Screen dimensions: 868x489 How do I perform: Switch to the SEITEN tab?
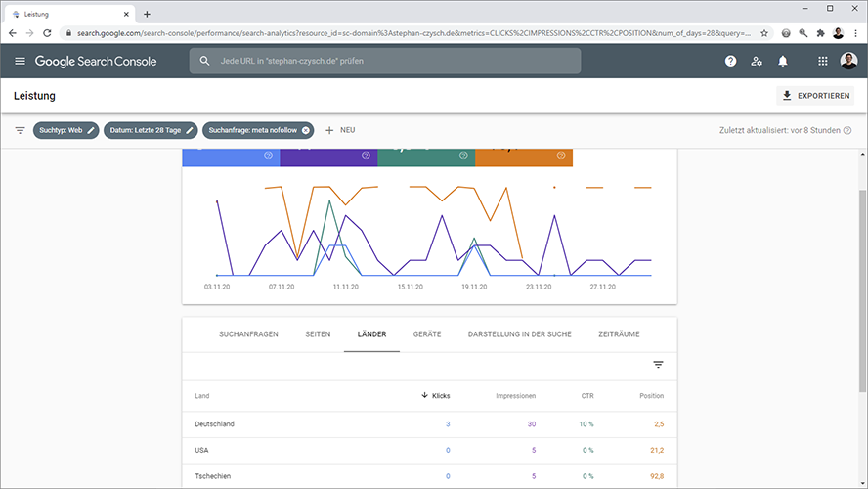pyautogui.click(x=318, y=334)
